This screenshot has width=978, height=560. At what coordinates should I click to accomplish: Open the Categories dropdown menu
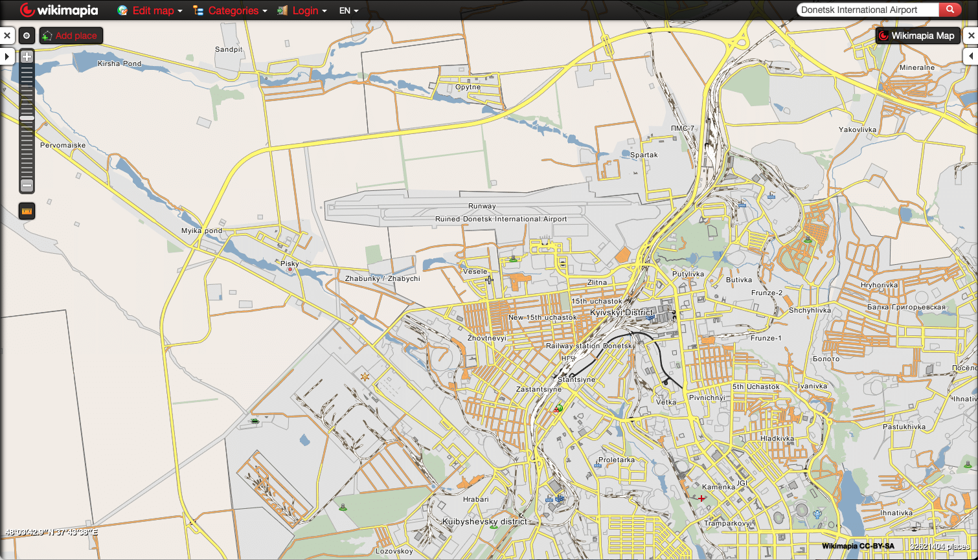238,10
